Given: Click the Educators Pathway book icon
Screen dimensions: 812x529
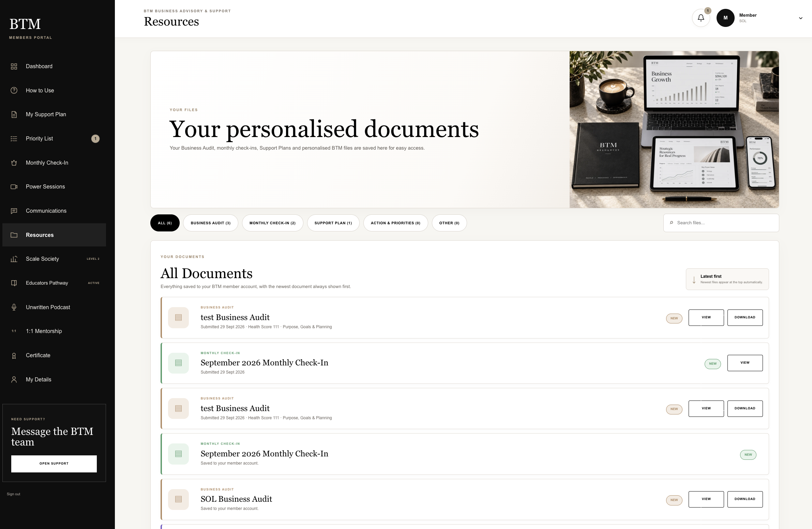Looking at the screenshot, I should [14, 283].
